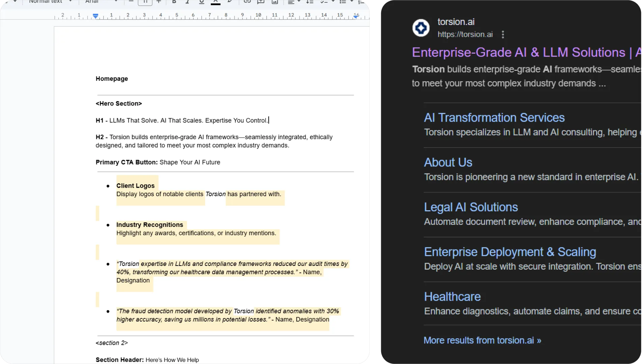This screenshot has height=364, width=643.
Task: Toggle bold formatting in the toolbar
Action: click(x=174, y=2)
